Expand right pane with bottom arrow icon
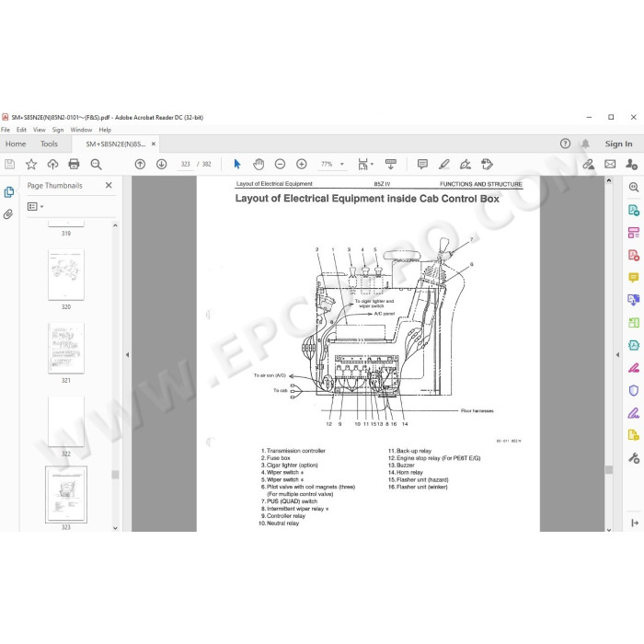 coord(634,523)
